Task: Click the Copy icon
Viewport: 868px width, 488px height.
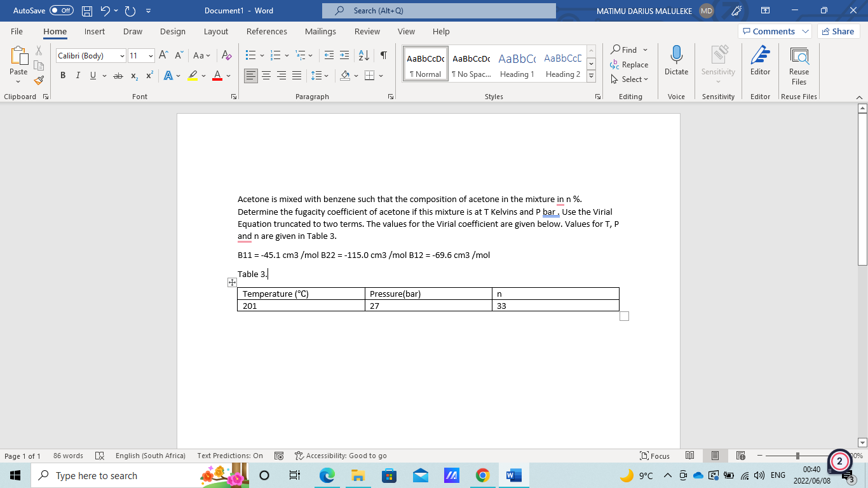Action: pyautogui.click(x=39, y=65)
